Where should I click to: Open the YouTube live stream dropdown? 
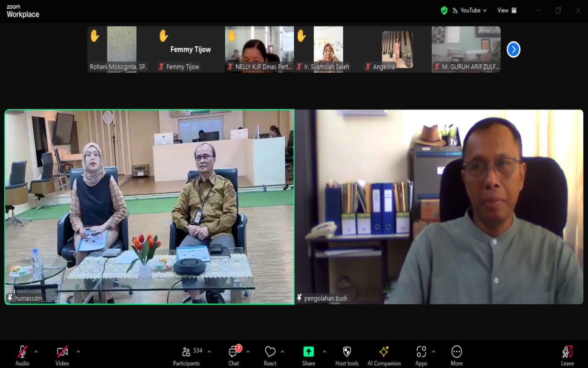(470, 11)
